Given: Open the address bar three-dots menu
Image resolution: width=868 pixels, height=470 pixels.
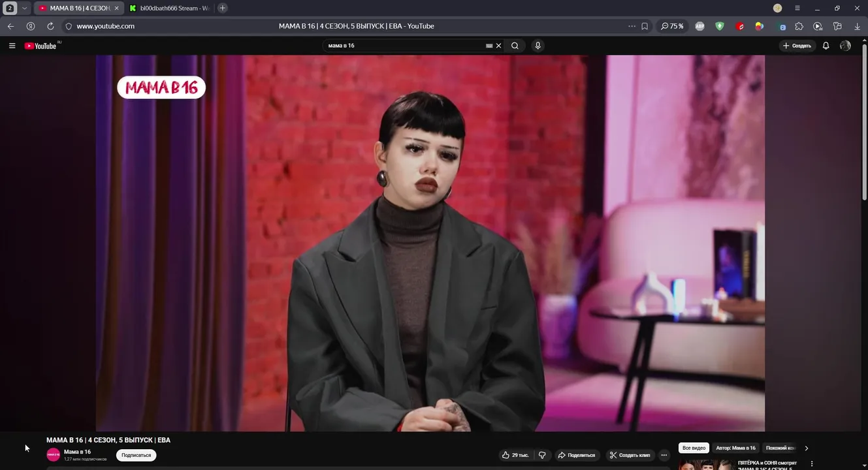Looking at the screenshot, I should click(x=632, y=26).
